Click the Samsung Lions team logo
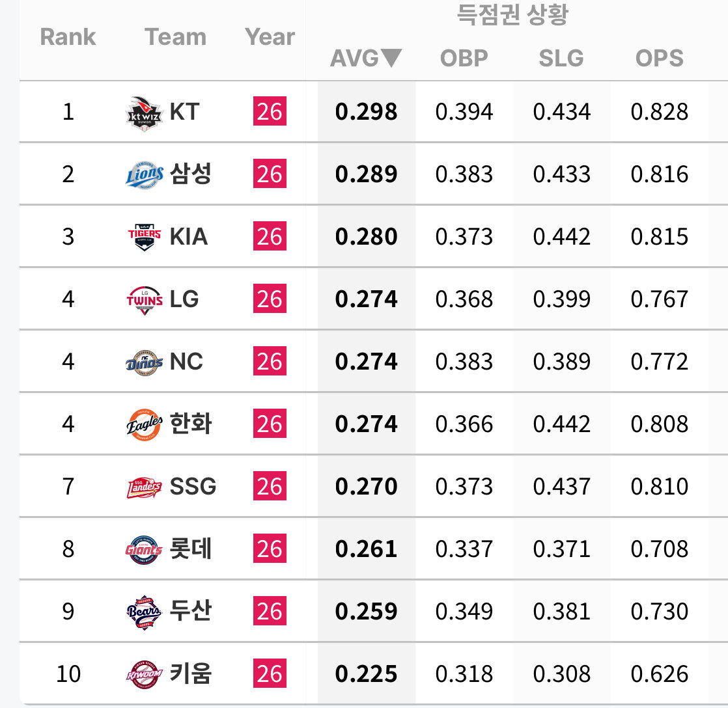This screenshot has width=728, height=708. tap(145, 175)
